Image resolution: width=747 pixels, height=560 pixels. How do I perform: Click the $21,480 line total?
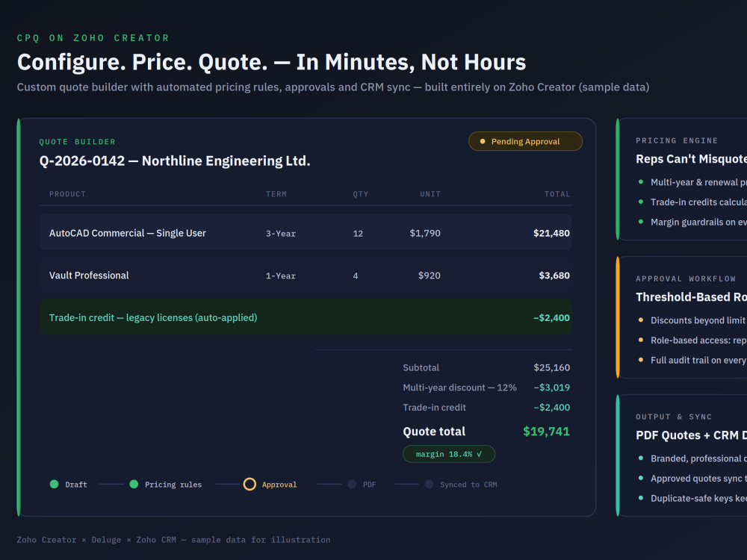coord(551,233)
